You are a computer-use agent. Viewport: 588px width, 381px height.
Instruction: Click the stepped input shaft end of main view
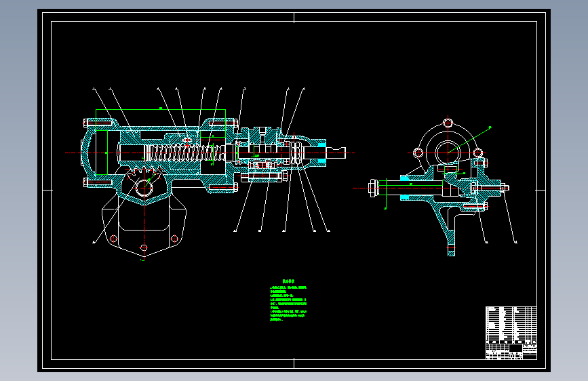point(336,153)
